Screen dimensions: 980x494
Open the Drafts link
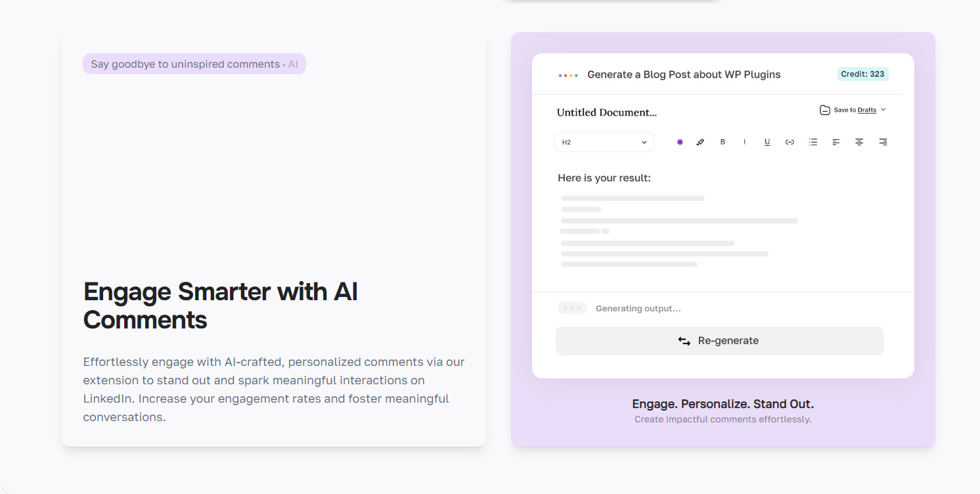867,110
